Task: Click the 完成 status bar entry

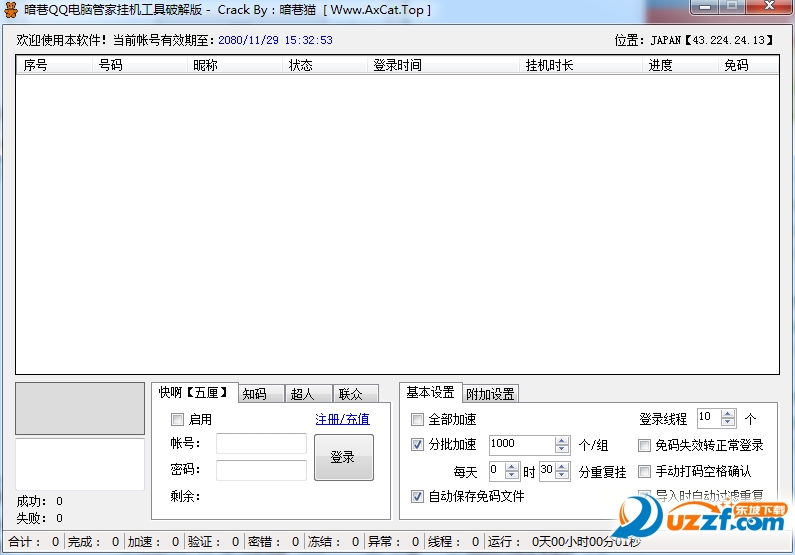Action: coord(94,542)
